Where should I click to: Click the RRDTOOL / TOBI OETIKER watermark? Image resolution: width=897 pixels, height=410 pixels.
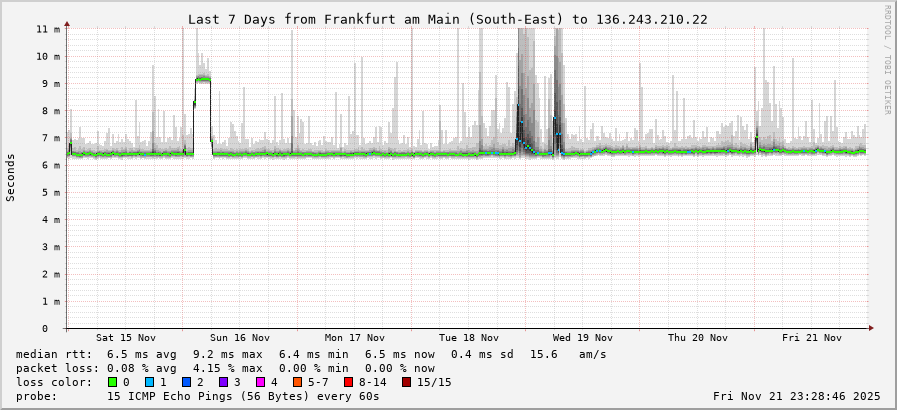pyautogui.click(x=886, y=60)
